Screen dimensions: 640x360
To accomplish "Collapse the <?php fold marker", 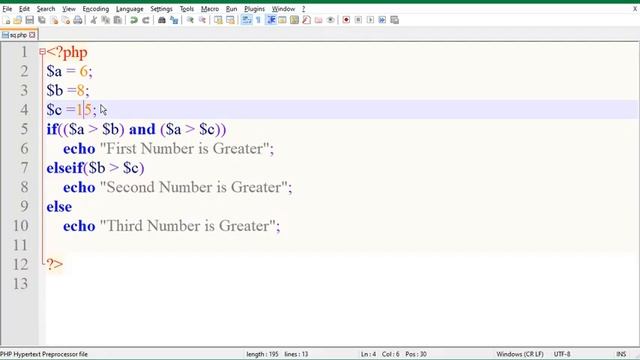I will point(42,52).
